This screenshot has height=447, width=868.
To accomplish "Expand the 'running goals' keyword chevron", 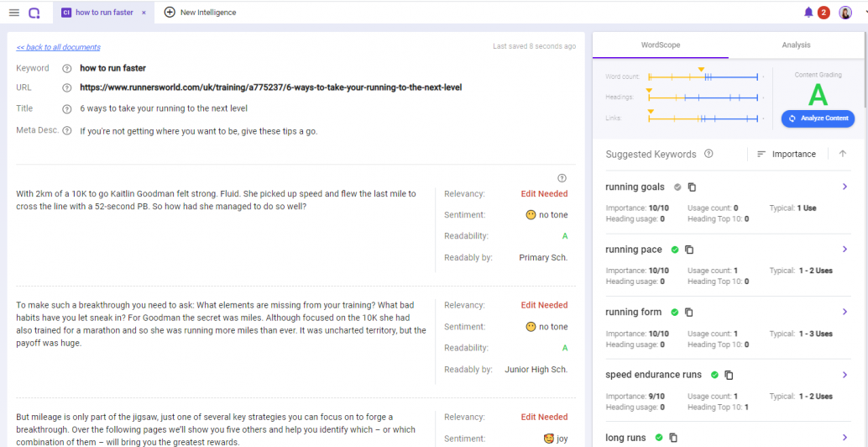I will [x=844, y=187].
